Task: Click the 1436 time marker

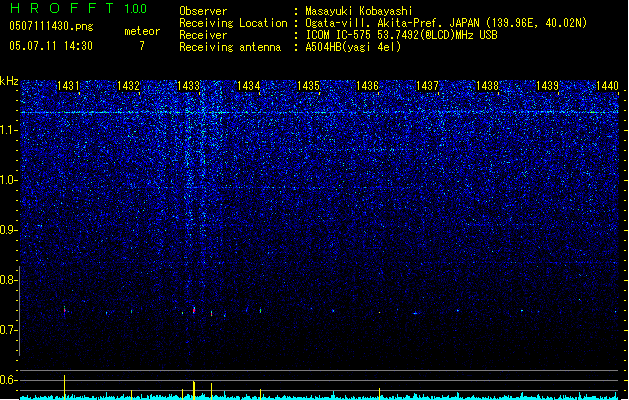Action: (367, 86)
